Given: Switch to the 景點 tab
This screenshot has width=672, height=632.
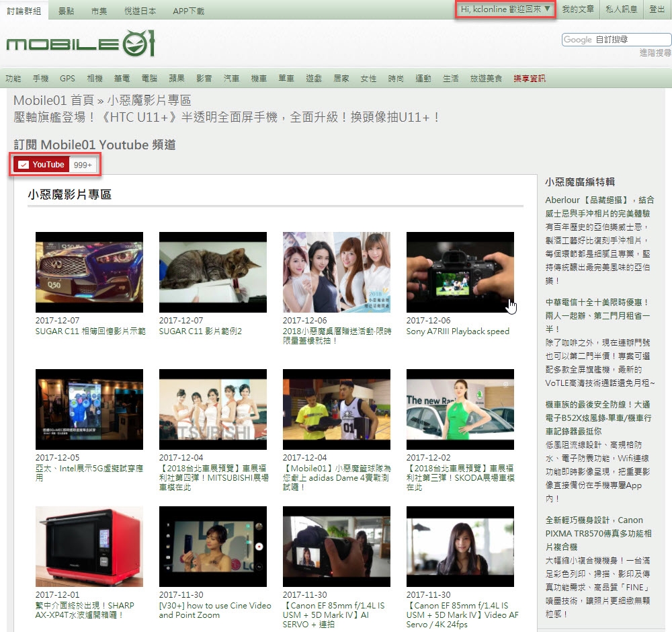Looking at the screenshot, I should tap(66, 11).
